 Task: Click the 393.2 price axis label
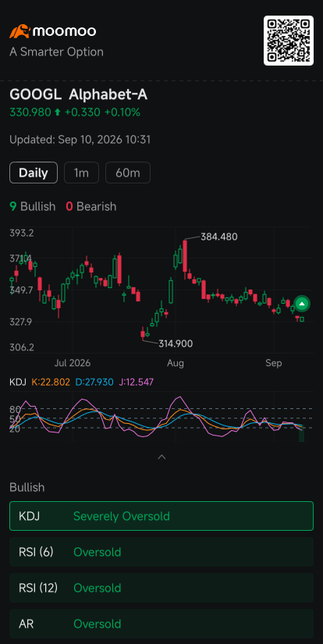(22, 233)
